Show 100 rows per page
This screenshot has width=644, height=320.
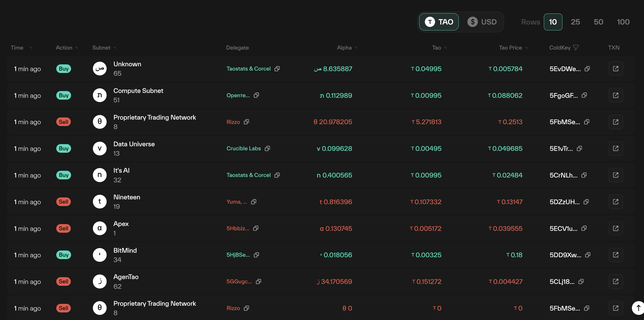[623, 22]
